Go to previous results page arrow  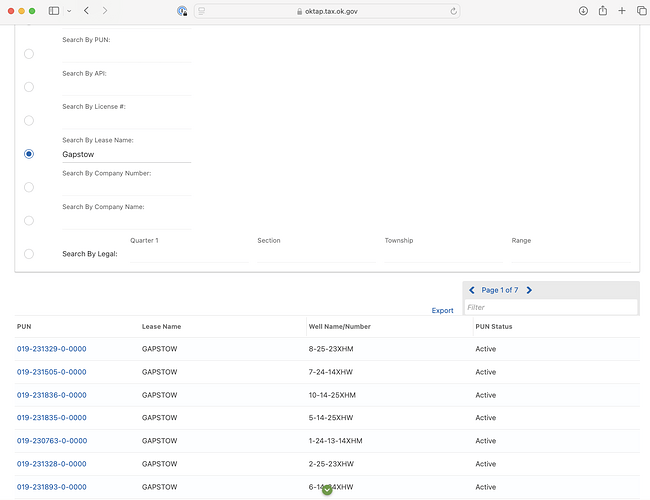point(472,290)
